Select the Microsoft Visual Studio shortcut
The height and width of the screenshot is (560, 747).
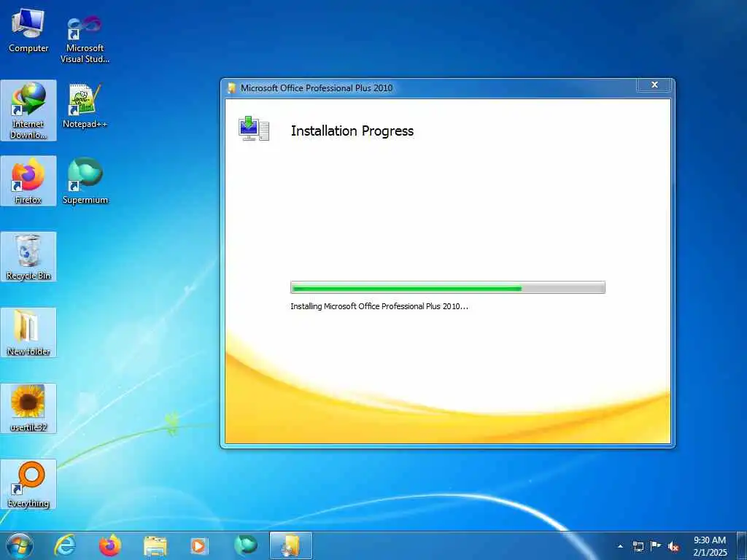coord(85,39)
